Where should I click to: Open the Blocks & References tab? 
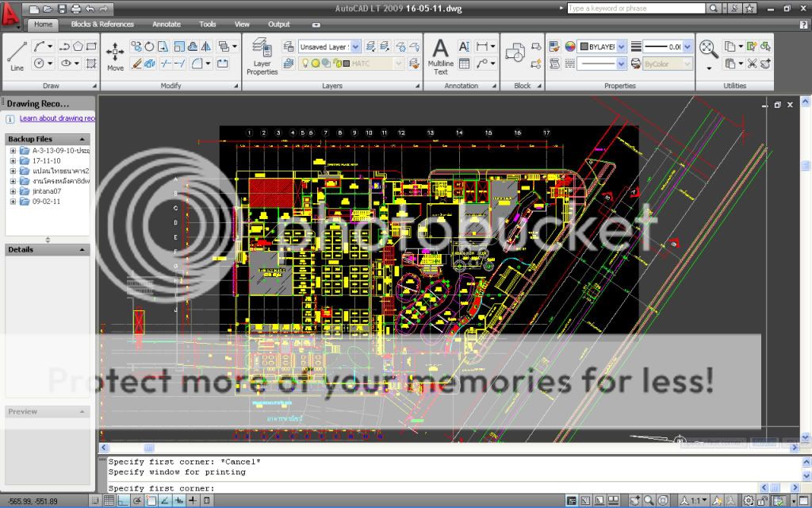point(102,25)
